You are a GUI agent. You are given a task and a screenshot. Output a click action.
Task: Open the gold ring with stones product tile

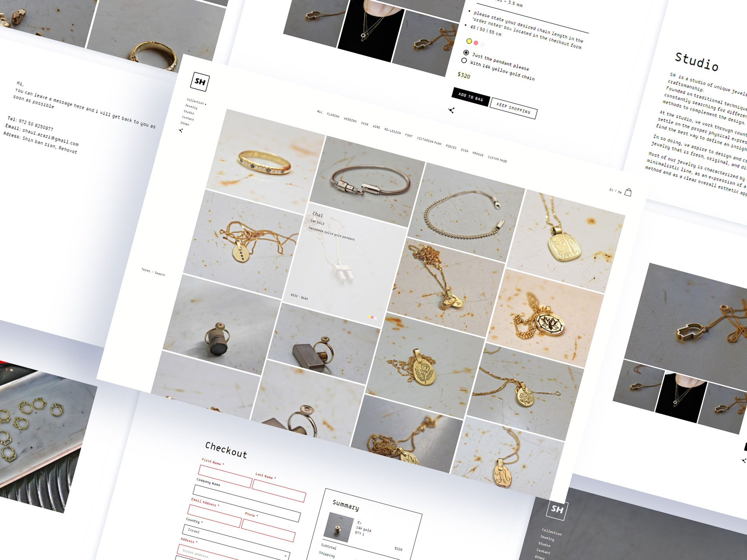(265, 161)
